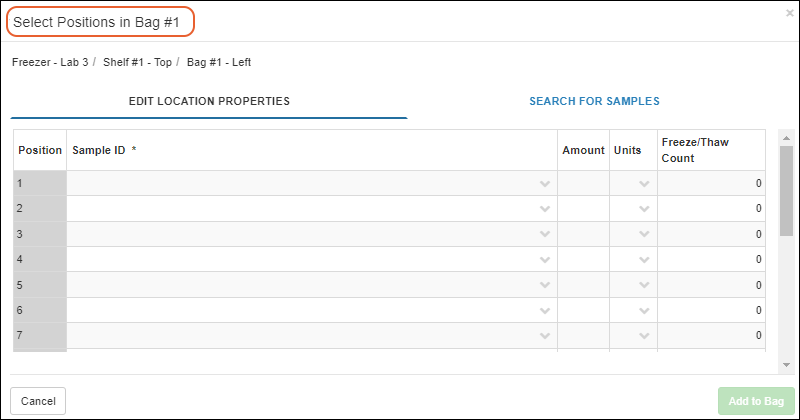Expand Sample ID dropdown for position 3
This screenshot has width=800, height=420.
pyautogui.click(x=545, y=234)
